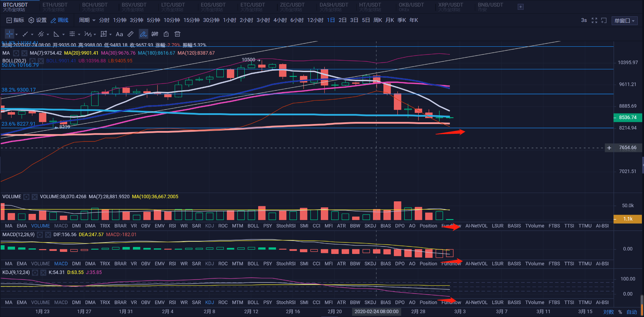Toggle lock drawings padlock
This screenshot has height=317, width=644.
pyautogui.click(x=166, y=34)
